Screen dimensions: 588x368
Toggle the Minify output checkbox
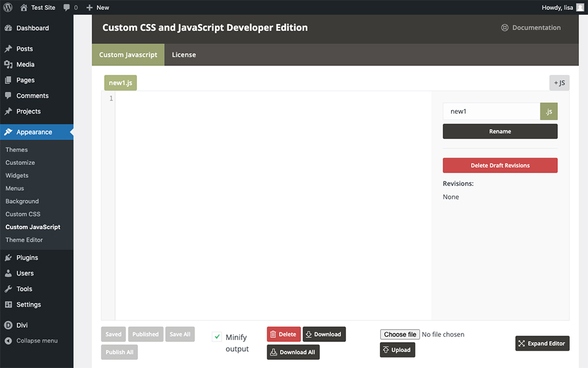tap(217, 336)
